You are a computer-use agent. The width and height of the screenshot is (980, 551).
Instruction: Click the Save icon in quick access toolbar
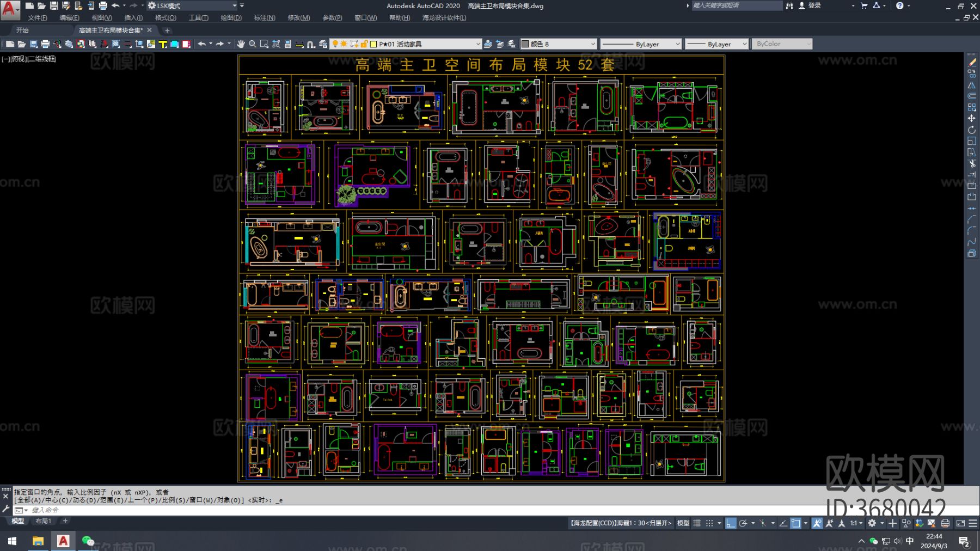pyautogui.click(x=54, y=5)
